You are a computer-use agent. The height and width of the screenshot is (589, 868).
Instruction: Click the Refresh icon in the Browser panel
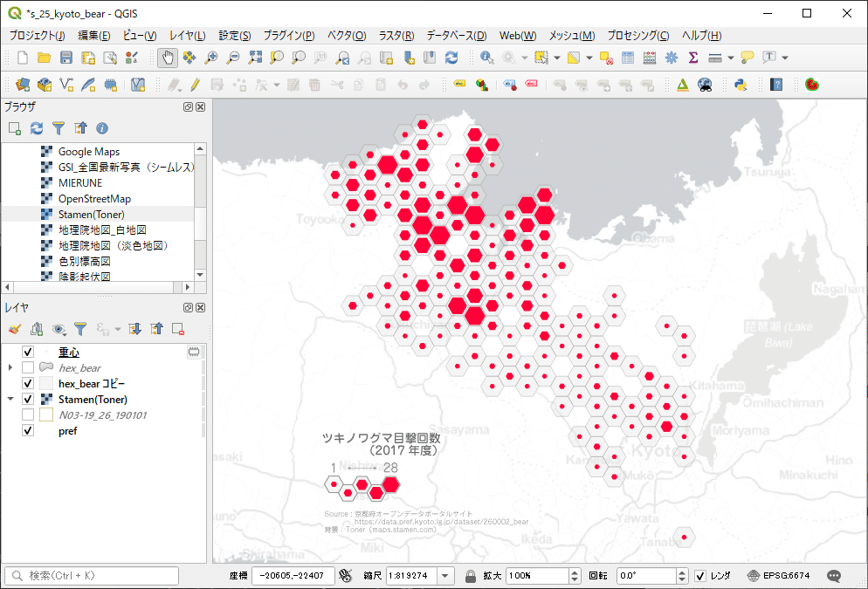(37, 128)
